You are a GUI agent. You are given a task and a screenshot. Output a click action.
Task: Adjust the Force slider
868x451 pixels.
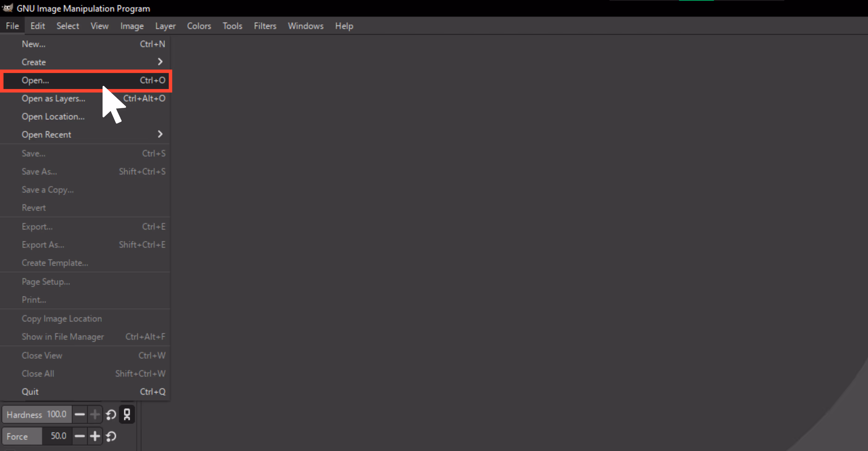tap(37, 436)
